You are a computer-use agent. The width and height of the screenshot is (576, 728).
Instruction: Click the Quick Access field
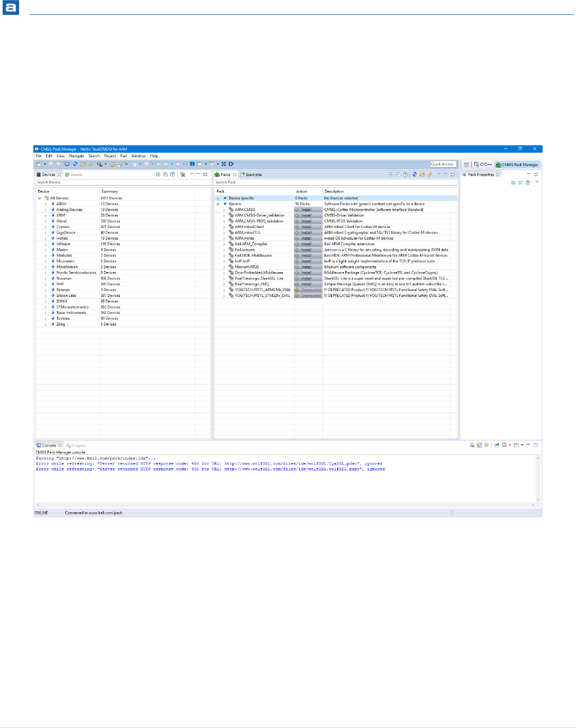(443, 164)
